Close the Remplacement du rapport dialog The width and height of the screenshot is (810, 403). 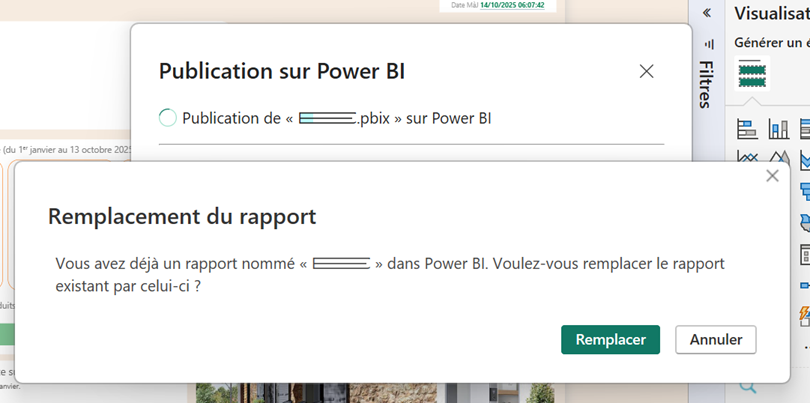click(771, 176)
